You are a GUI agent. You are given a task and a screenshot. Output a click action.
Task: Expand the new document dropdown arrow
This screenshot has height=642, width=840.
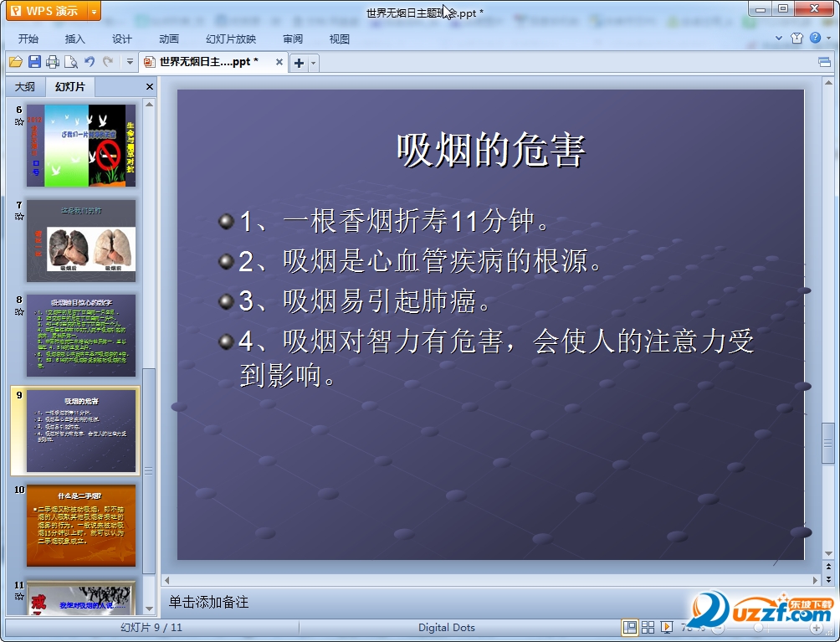(x=314, y=64)
